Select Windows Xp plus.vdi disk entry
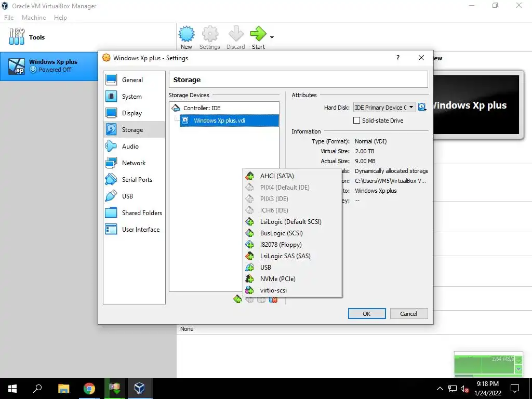532x399 pixels. 229,121
